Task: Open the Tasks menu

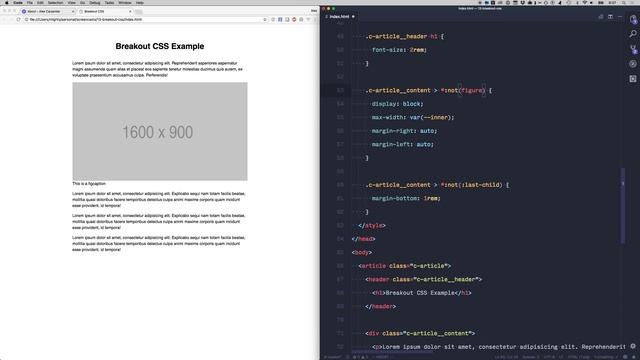Action: pos(109,2)
